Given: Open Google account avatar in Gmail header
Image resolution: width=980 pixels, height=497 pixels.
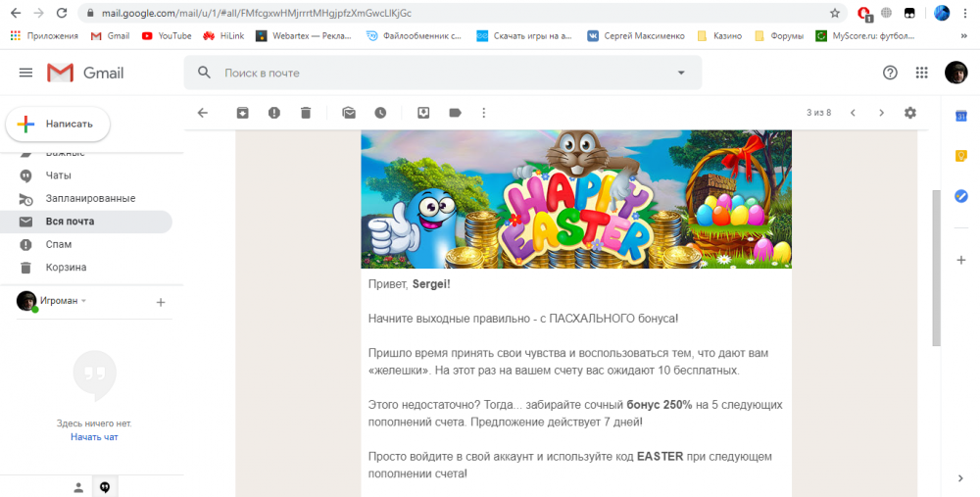Looking at the screenshot, I should pos(956,73).
